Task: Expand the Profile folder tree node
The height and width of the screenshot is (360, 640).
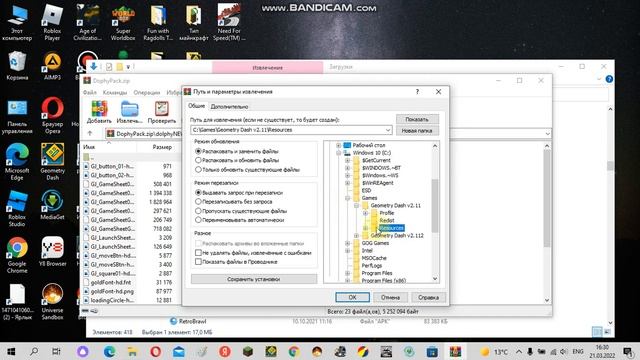Action: click(365, 213)
